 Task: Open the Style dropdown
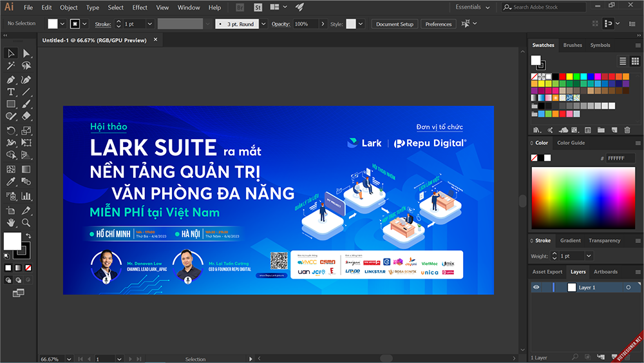[x=361, y=24]
